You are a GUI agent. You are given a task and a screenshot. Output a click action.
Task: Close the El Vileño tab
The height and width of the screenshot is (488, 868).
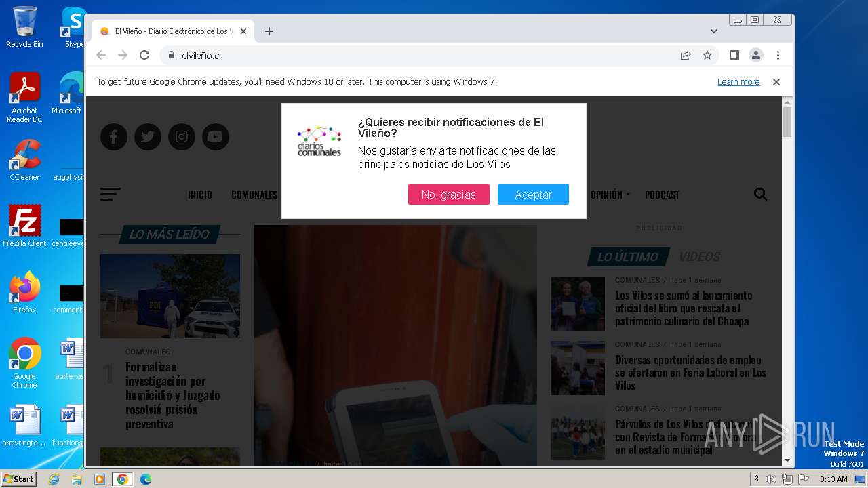coord(243,31)
